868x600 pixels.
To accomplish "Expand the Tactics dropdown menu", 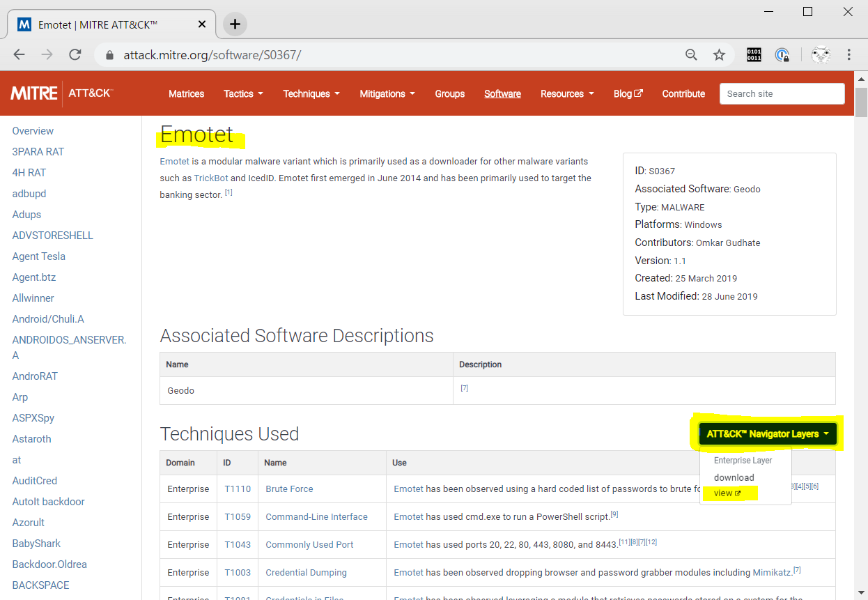I will click(243, 93).
